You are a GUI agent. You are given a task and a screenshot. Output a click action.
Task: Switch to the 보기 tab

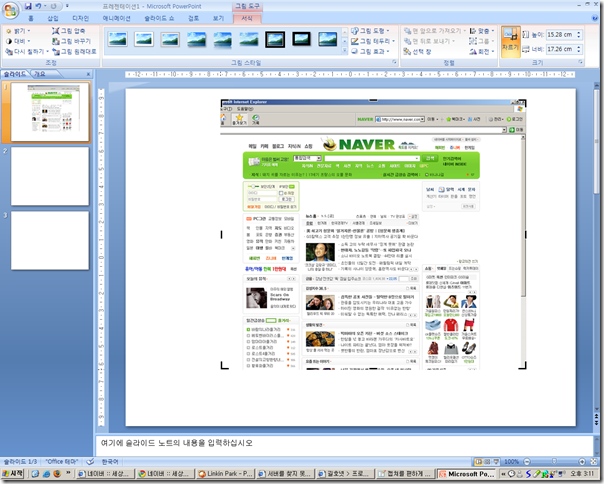(x=218, y=18)
